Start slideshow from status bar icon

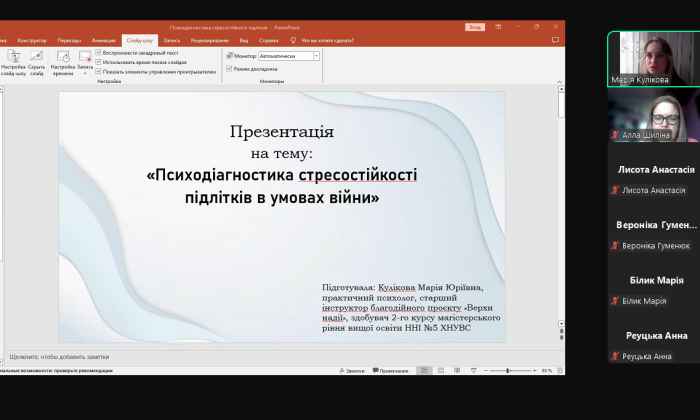pos(471,370)
